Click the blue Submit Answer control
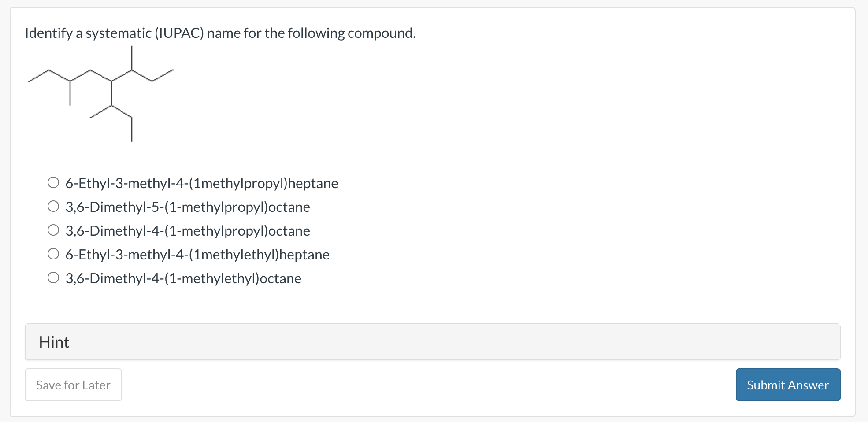The width and height of the screenshot is (868, 422). (787, 385)
